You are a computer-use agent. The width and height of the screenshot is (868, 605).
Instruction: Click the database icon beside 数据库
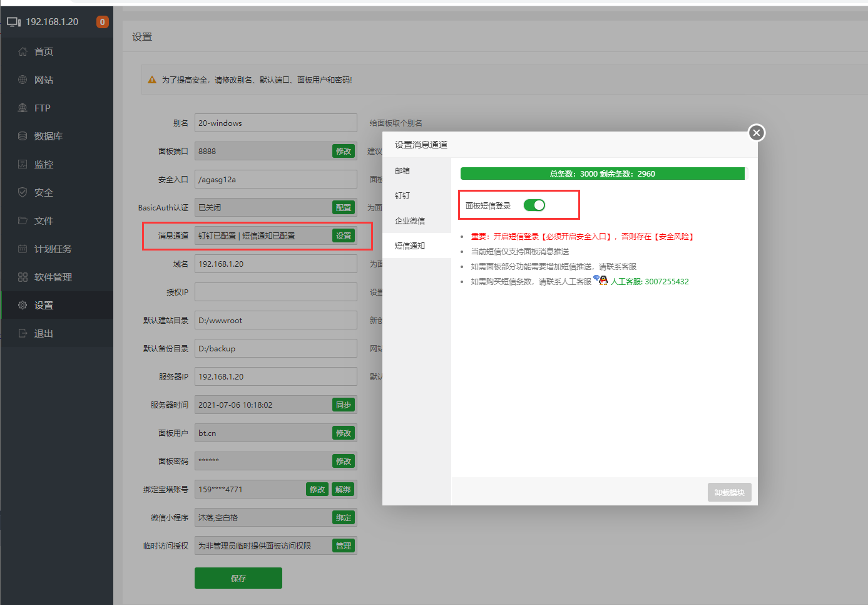[23, 136]
